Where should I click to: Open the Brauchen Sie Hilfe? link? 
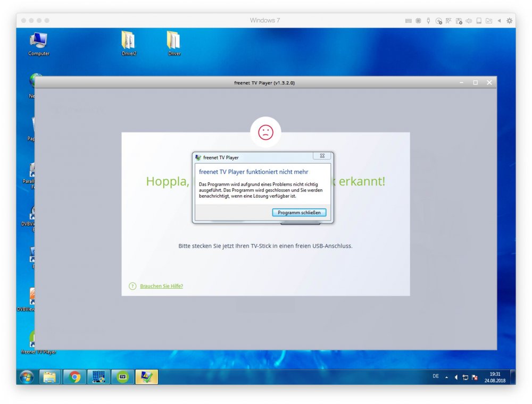click(x=162, y=286)
